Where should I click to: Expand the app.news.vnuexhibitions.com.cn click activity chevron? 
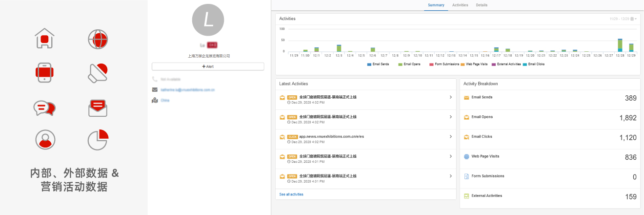point(450,137)
